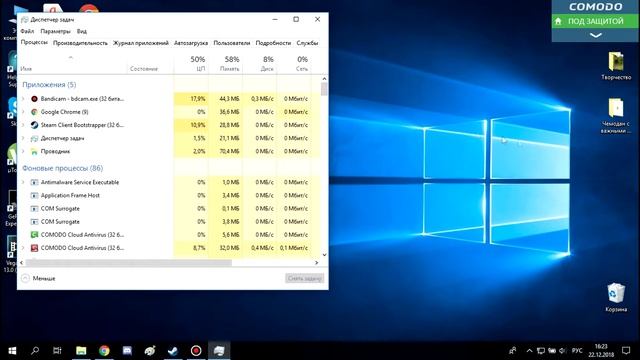Switch to the Журнал приложений tab
The height and width of the screenshot is (360, 640).
tap(141, 43)
